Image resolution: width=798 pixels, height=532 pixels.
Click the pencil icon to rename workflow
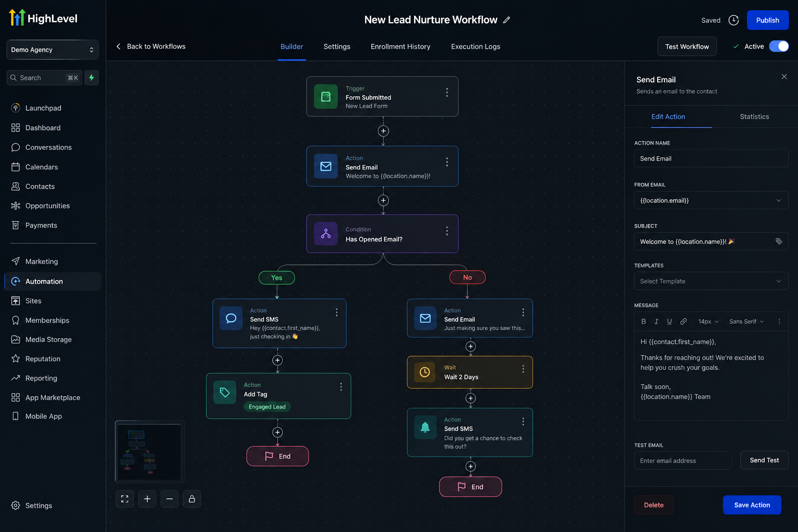click(x=507, y=20)
